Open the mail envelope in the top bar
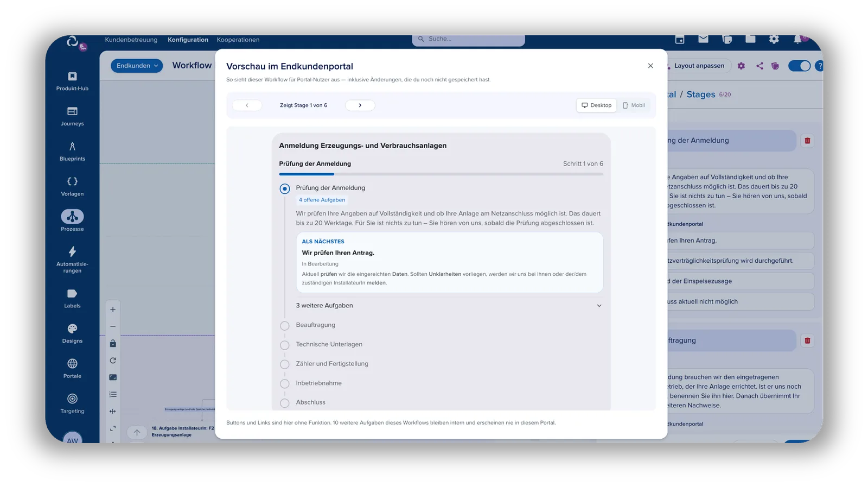 (703, 39)
